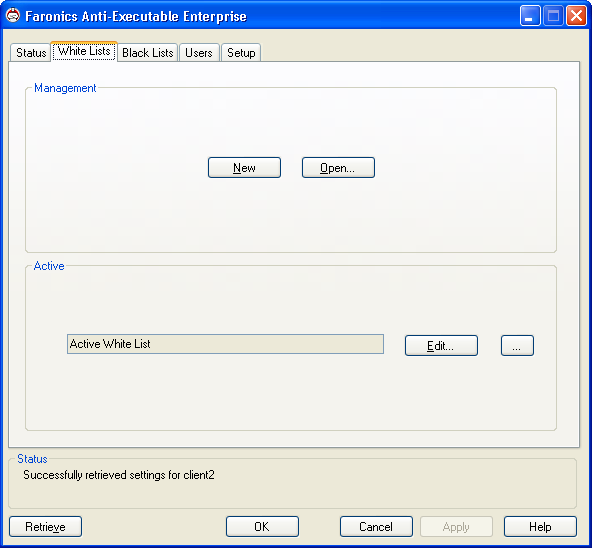Select the White Lists tab
The height and width of the screenshot is (548, 592).
click(84, 51)
